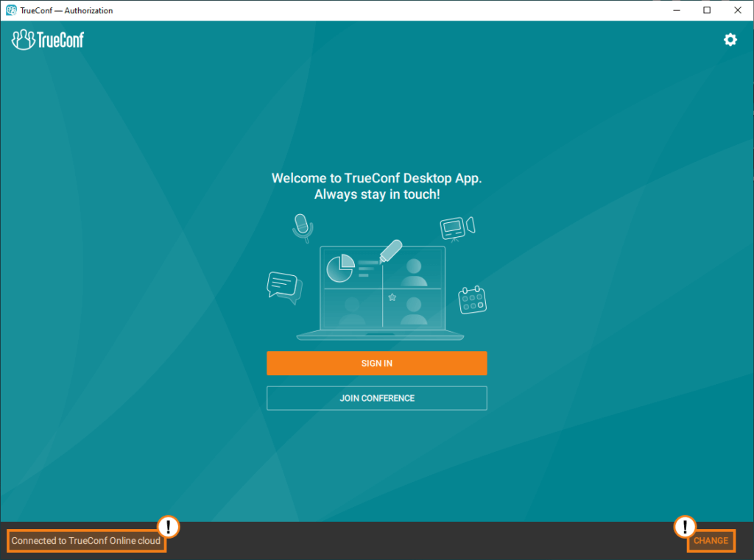Screen dimensions: 754x560
Task: Close the TrueConf Authorization window
Action: click(737, 10)
